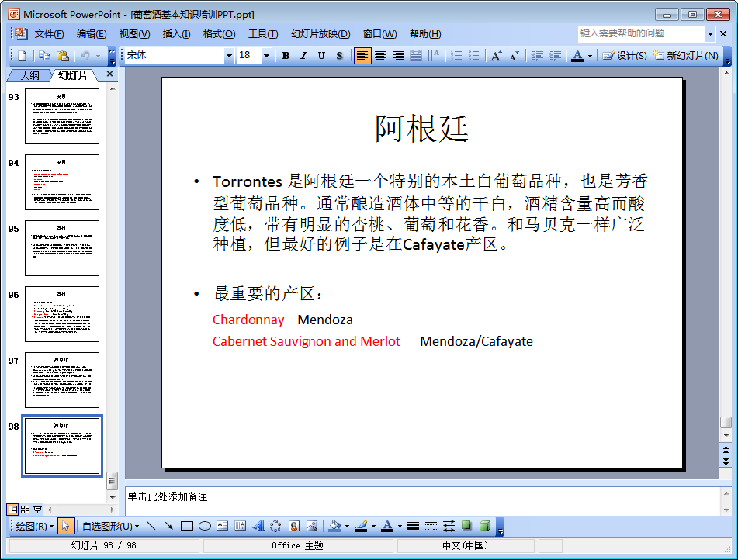Open the 编辑(E) Edit menu
The width and height of the screenshot is (738, 560).
92,34
